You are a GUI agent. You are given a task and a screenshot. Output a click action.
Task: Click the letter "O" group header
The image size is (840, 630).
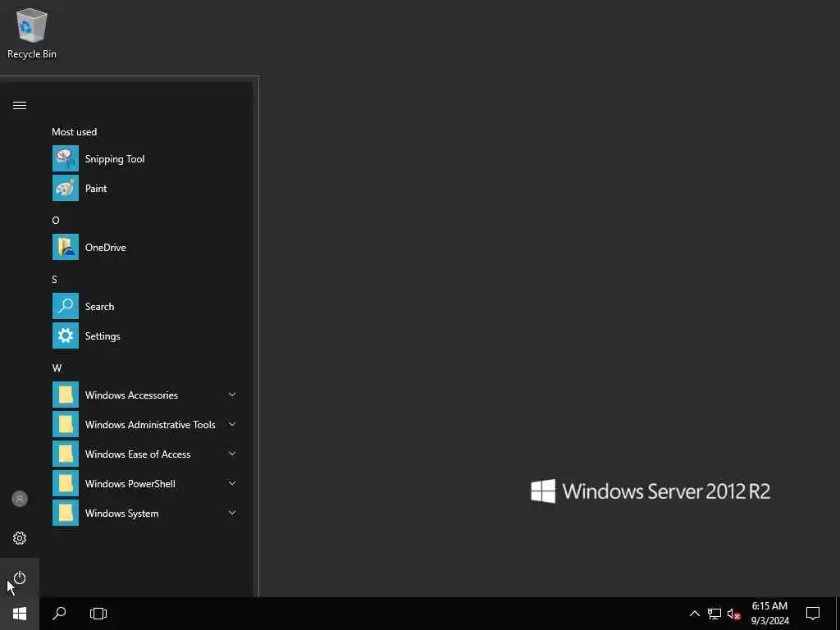point(56,220)
